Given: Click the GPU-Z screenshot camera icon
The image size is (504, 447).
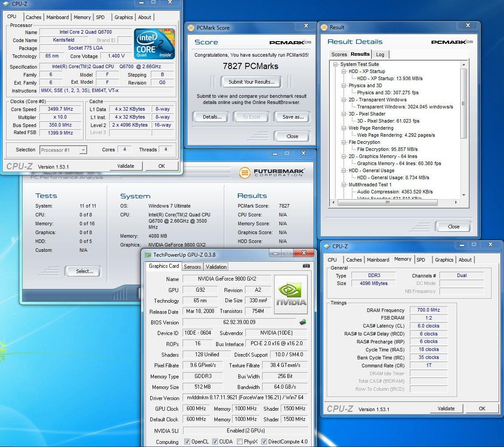Looking at the screenshot, I should coord(306,266).
